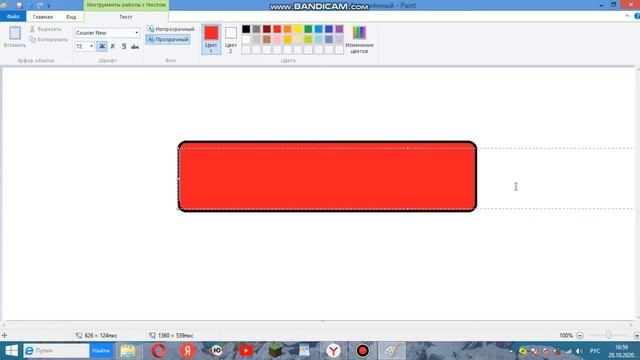Click inside the red text box on canvas
Image resolution: width=640 pixels, height=360 pixels.
(327, 177)
